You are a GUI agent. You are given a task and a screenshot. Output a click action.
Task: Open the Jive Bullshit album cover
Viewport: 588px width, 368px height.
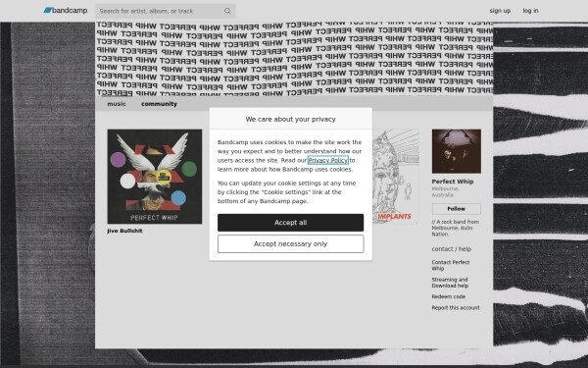[155, 177]
